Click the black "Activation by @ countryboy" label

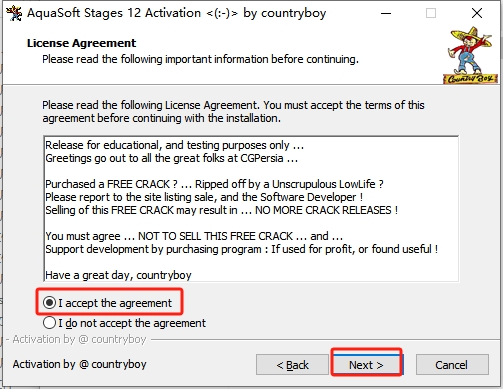80,364
